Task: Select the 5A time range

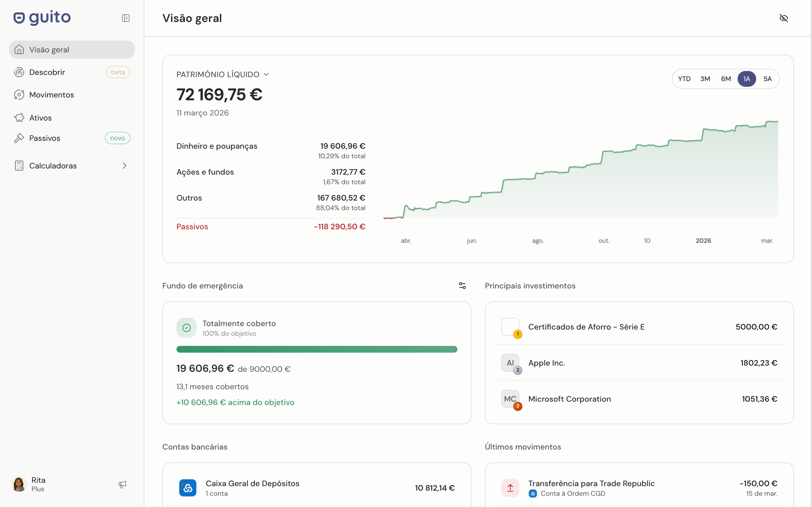Action: tap(767, 79)
